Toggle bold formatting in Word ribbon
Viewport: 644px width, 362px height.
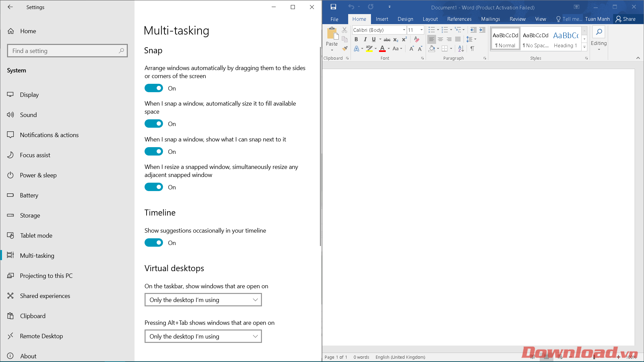(356, 40)
